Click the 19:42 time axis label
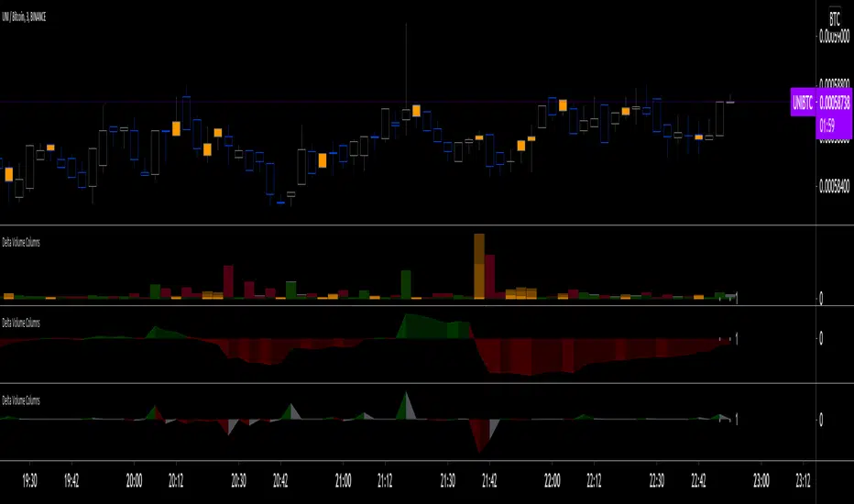 point(71,480)
